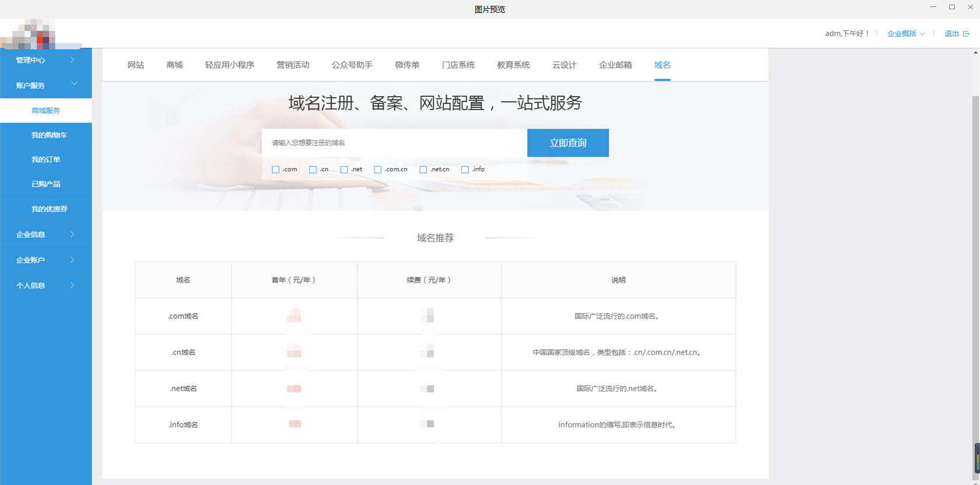Check the .com domain checkbox
The height and width of the screenshot is (485, 980).
click(275, 170)
